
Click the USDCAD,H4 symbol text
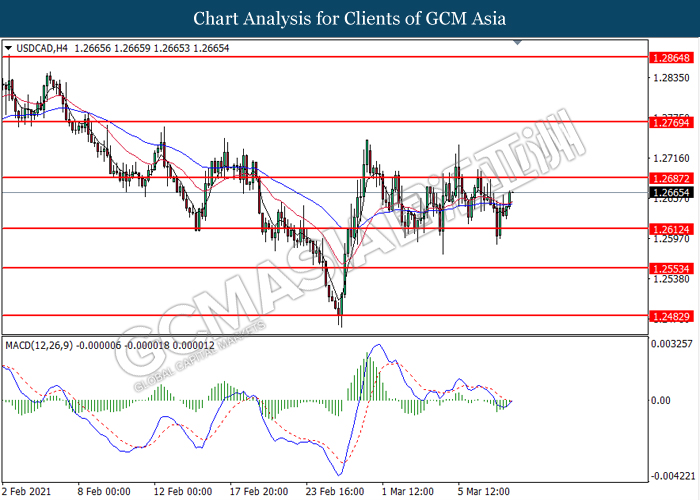tap(46, 47)
